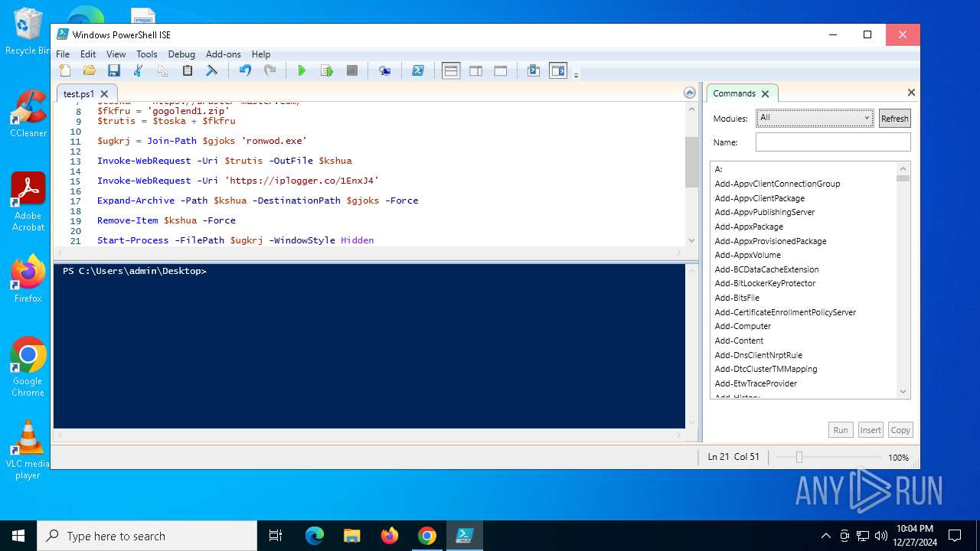The image size is (980, 551).
Task: Click the Run Selection icon
Action: 327,70
